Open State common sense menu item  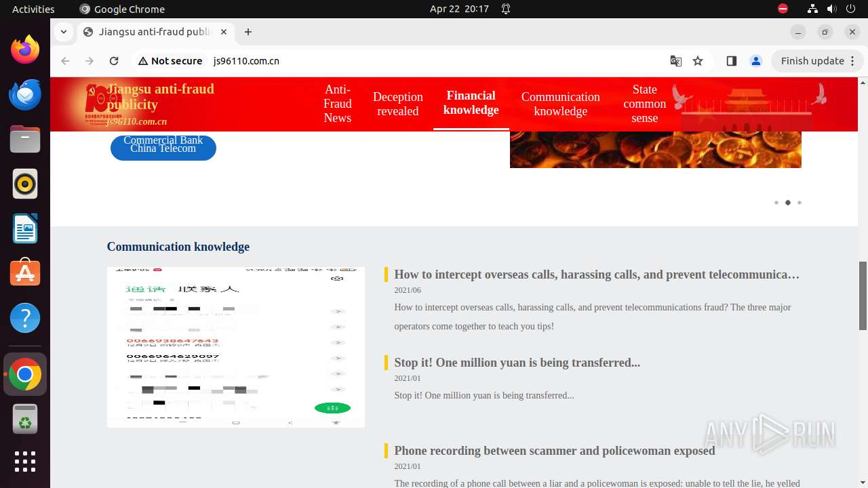click(x=645, y=104)
